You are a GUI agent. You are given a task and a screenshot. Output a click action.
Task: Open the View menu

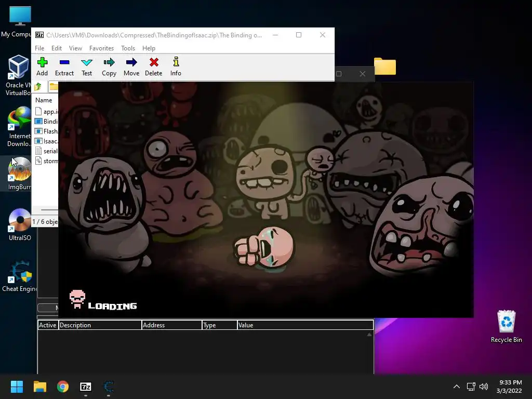(x=75, y=48)
